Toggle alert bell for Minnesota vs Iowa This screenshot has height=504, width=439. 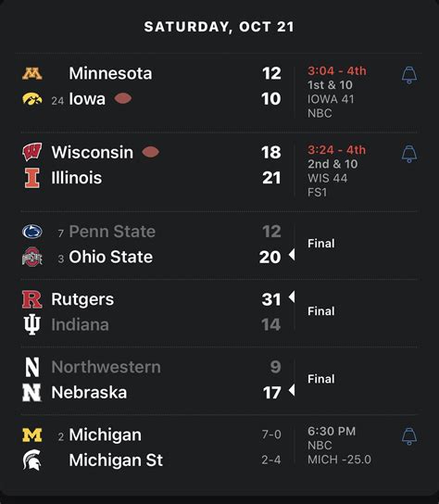coord(409,75)
